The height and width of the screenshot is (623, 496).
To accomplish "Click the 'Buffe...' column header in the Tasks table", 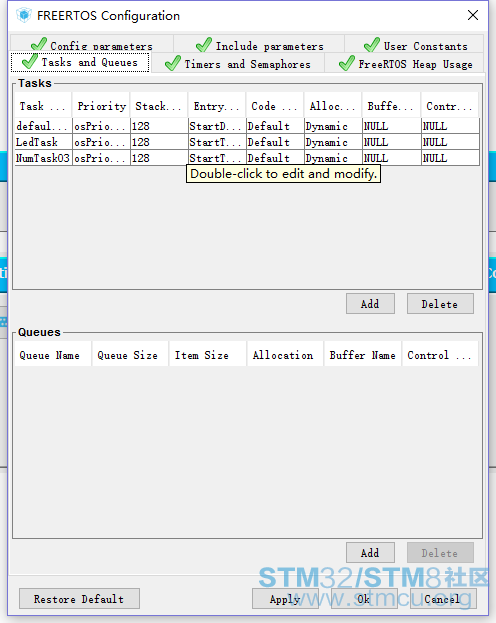I will [x=391, y=106].
